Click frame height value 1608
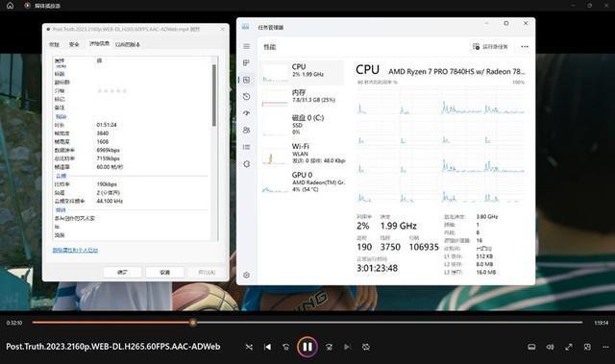 tap(103, 142)
